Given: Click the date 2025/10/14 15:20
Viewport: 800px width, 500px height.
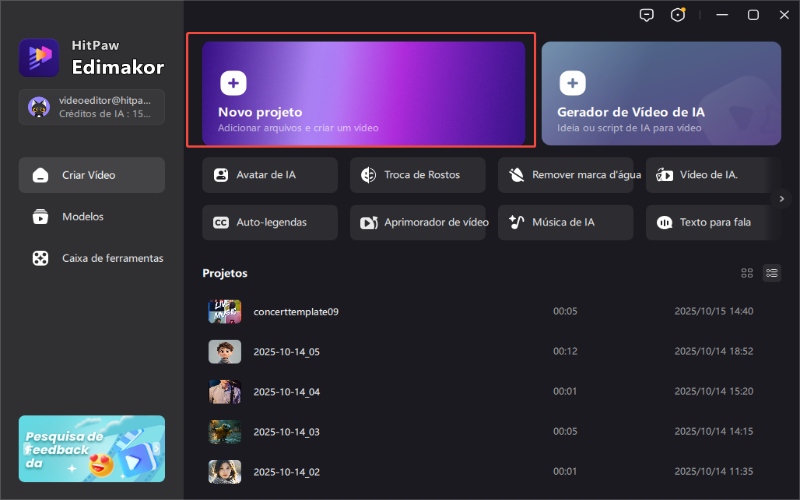Looking at the screenshot, I should [x=714, y=391].
